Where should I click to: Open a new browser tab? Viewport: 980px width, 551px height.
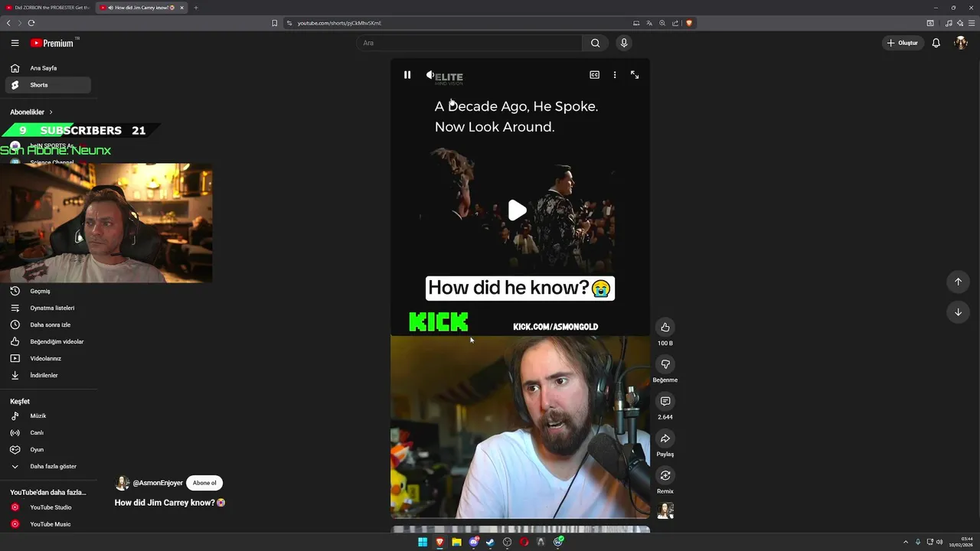196,8
